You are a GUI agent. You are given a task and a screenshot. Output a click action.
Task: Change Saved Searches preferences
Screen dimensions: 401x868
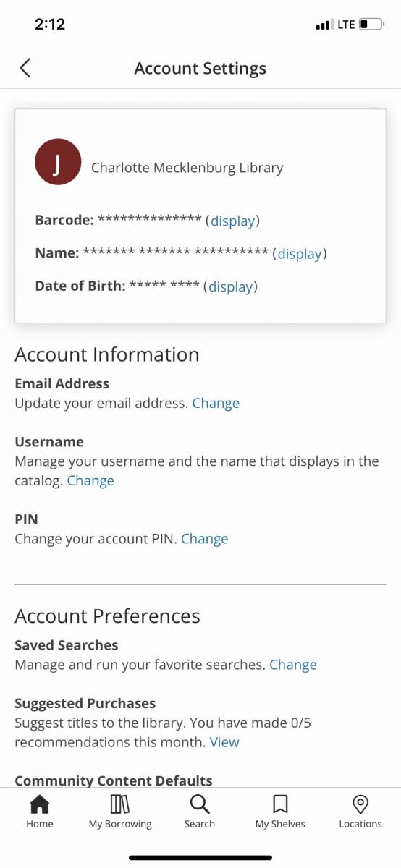[x=293, y=665]
